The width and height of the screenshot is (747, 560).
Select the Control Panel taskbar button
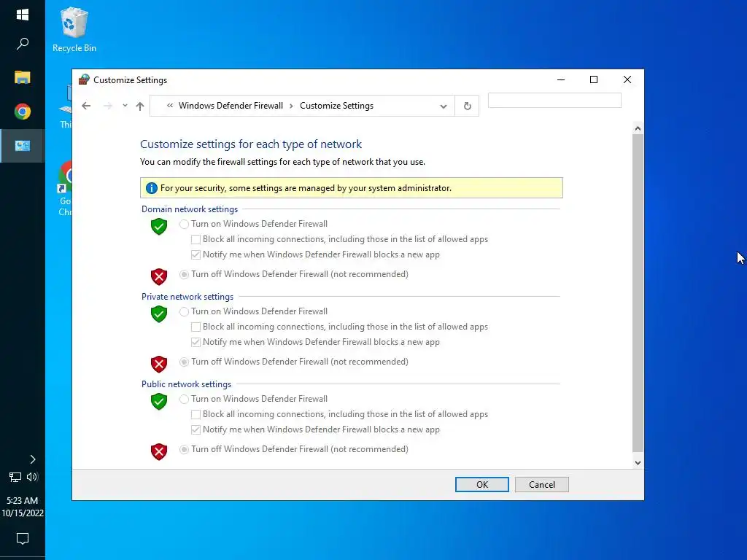point(23,146)
